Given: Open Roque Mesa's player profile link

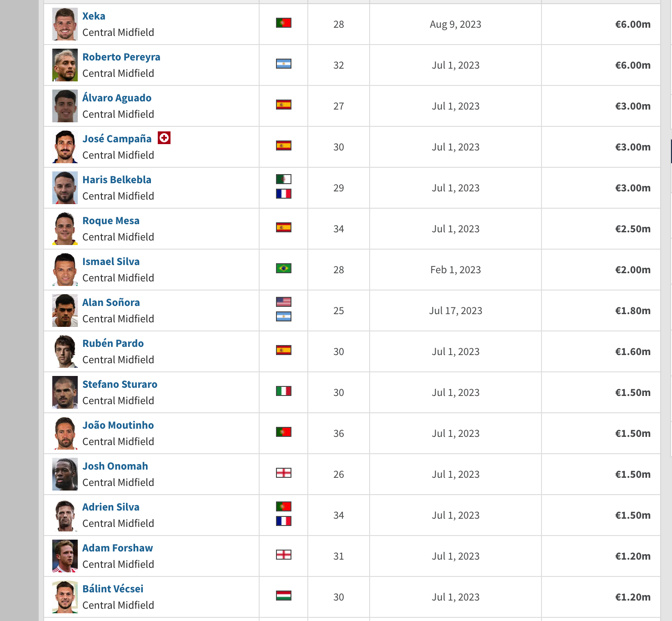Looking at the screenshot, I should [x=111, y=220].
